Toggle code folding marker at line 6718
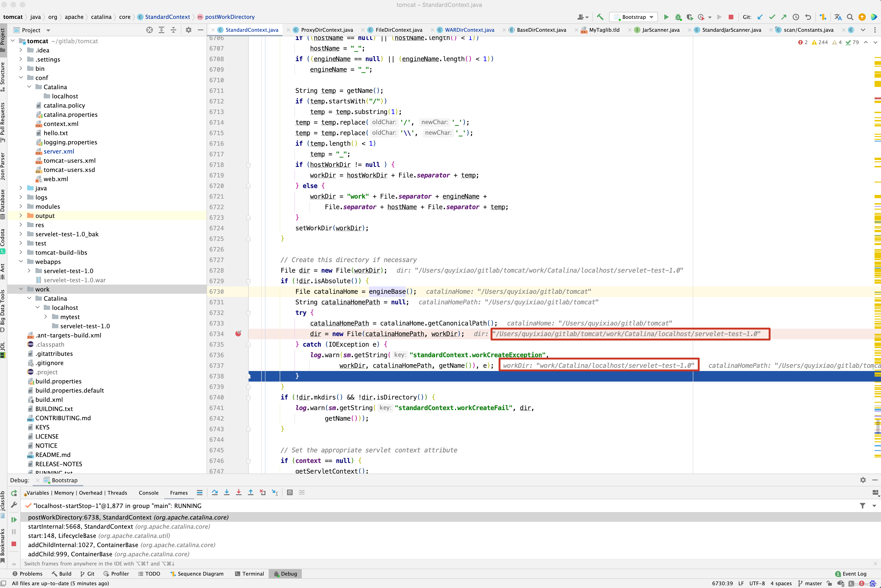This screenshot has width=881, height=588. (248, 165)
